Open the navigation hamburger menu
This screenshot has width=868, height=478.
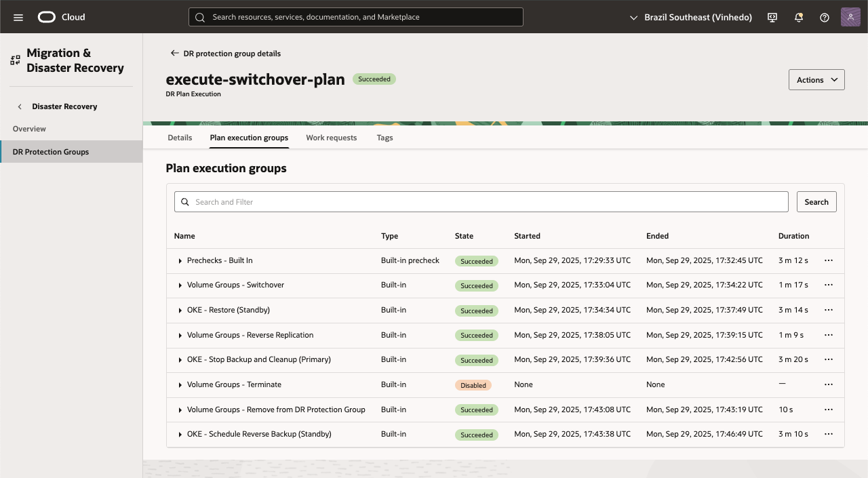18,17
